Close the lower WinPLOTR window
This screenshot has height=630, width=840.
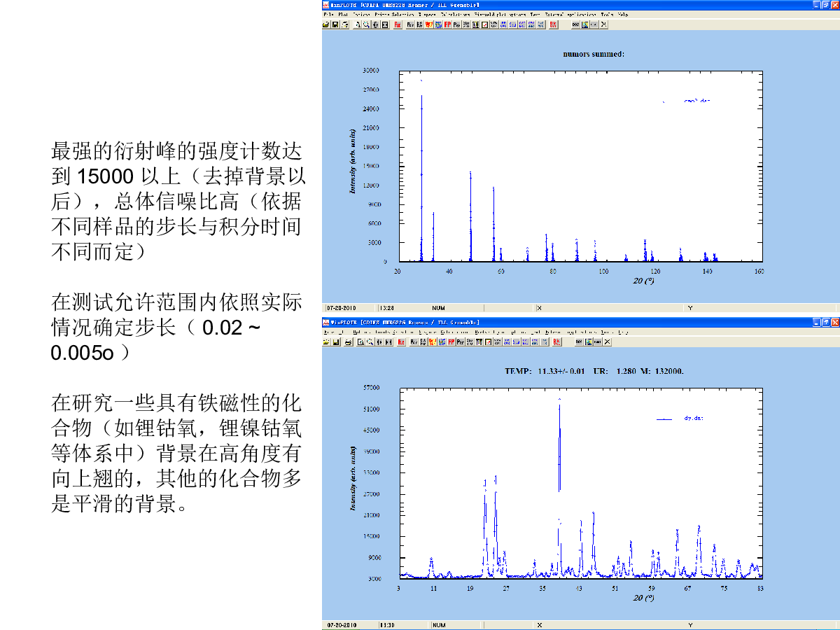pos(834,322)
